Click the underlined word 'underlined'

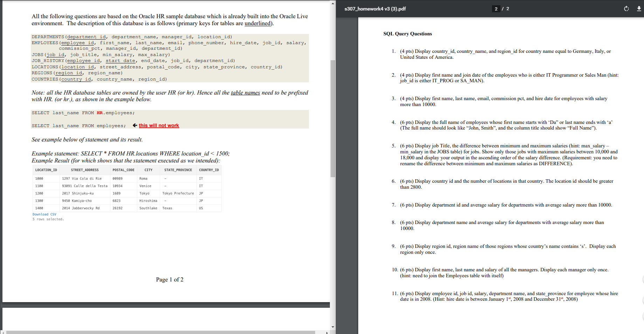click(258, 23)
